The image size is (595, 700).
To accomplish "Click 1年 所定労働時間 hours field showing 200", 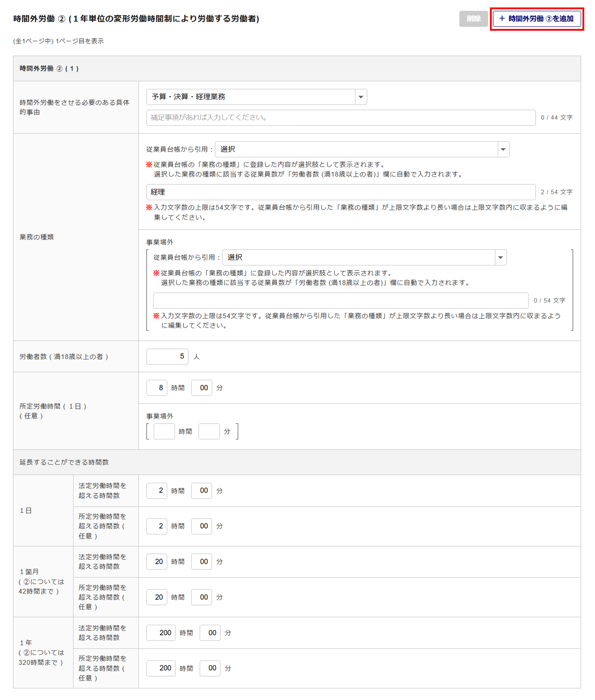I will pos(161,668).
